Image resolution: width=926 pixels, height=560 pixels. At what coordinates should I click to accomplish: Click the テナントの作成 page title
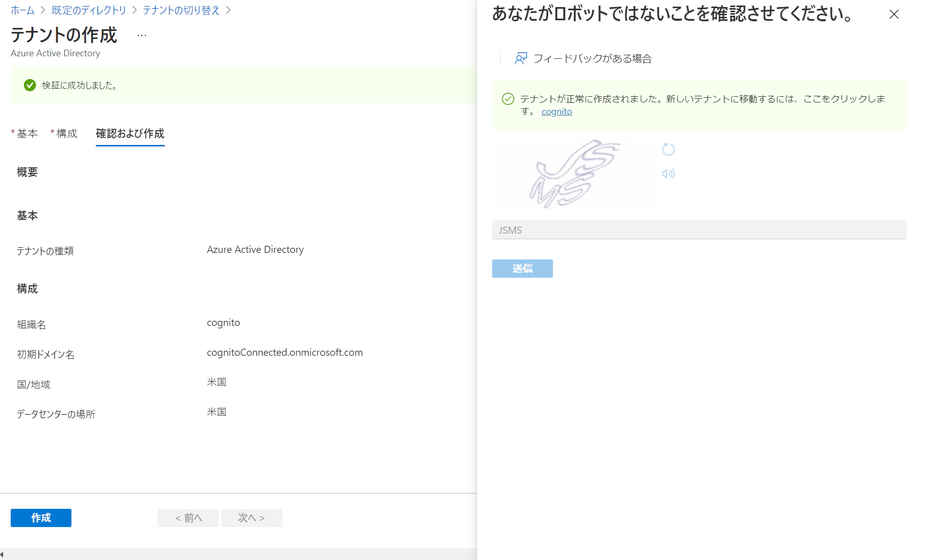pyautogui.click(x=64, y=35)
